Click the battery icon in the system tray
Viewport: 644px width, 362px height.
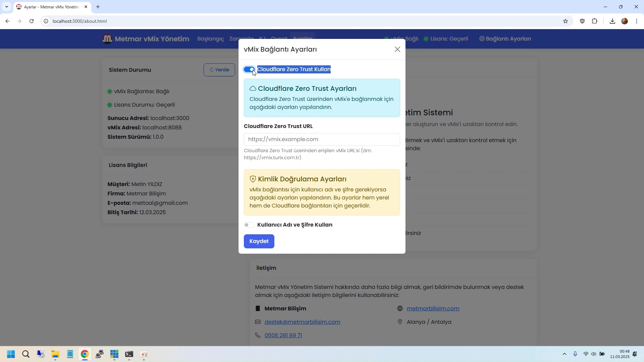(x=602, y=354)
